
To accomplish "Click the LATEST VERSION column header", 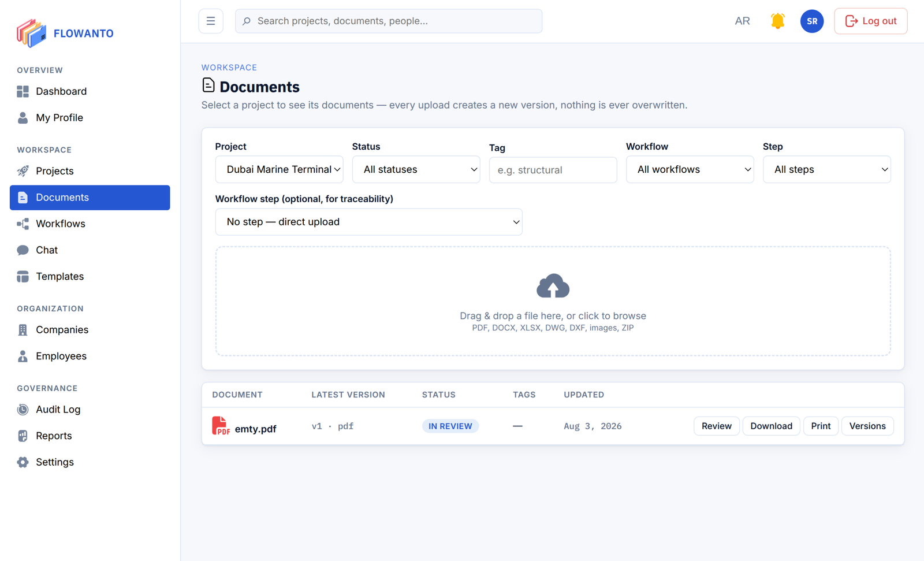I will tap(348, 395).
